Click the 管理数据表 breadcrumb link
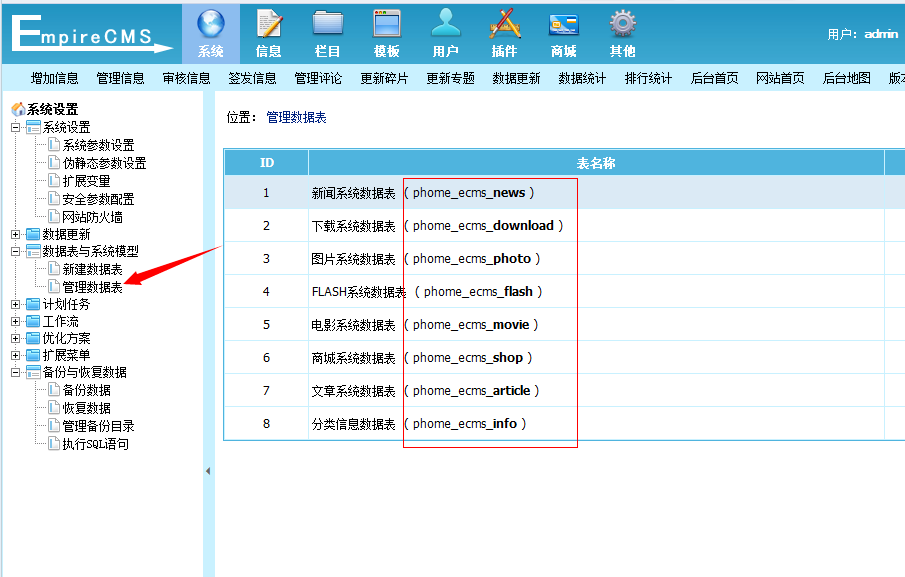This screenshot has width=905, height=577. 296,117
